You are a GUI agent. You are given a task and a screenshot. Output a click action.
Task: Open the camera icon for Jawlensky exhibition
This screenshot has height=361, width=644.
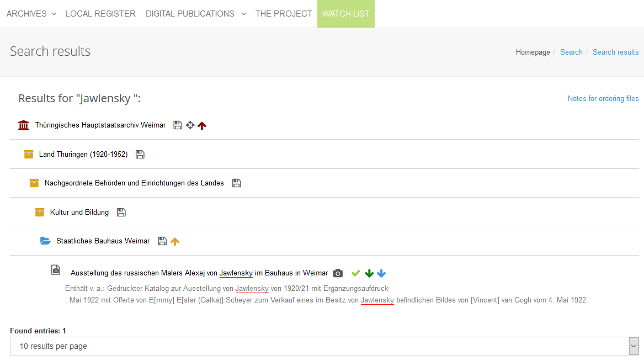pyautogui.click(x=338, y=273)
